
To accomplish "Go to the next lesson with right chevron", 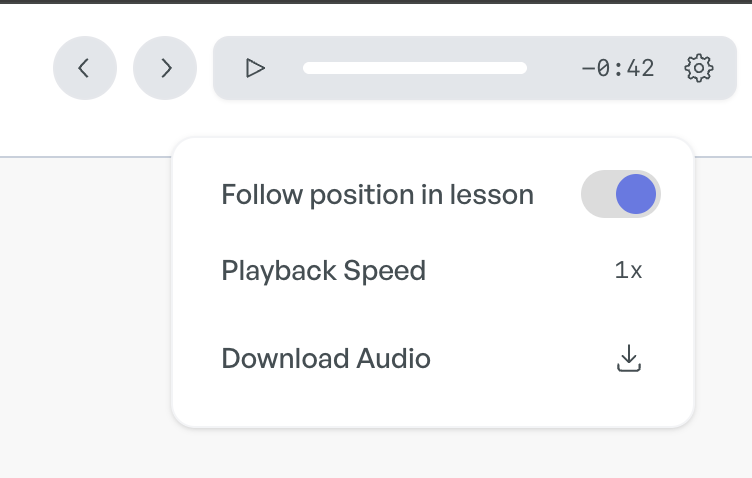I will pyautogui.click(x=166, y=68).
